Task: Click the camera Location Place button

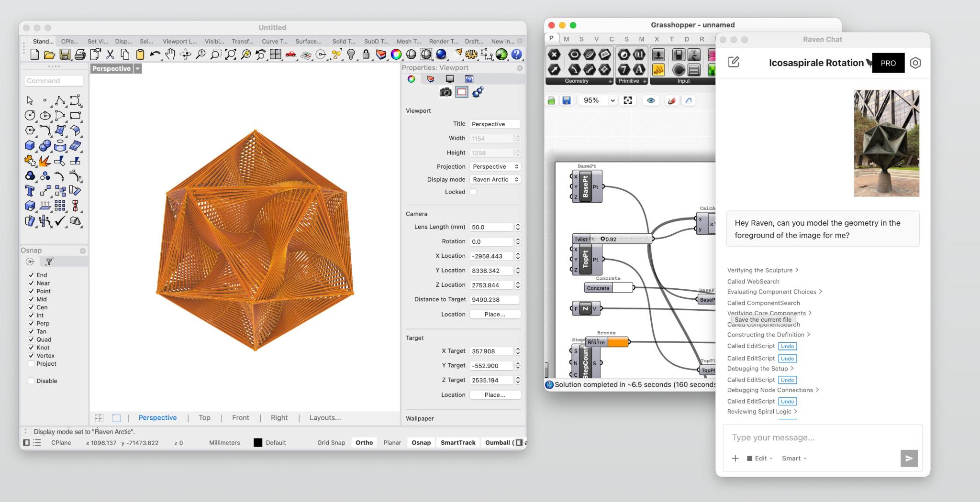Action: [495, 314]
